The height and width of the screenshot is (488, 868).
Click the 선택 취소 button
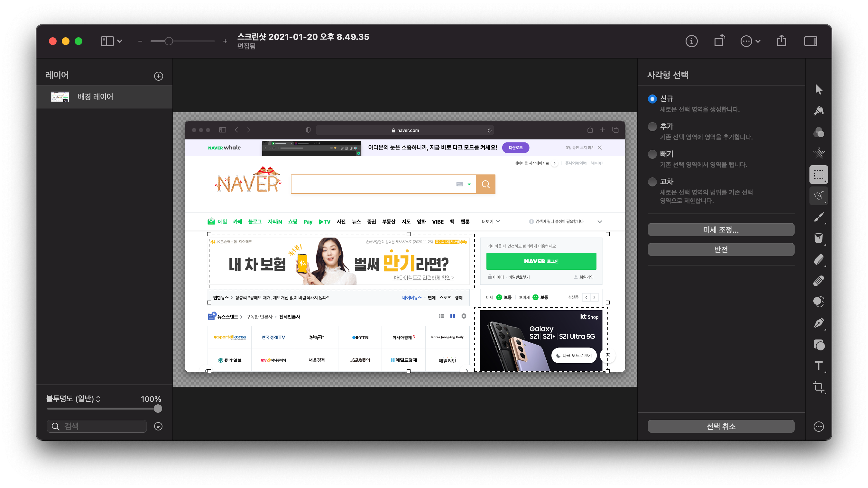click(721, 426)
